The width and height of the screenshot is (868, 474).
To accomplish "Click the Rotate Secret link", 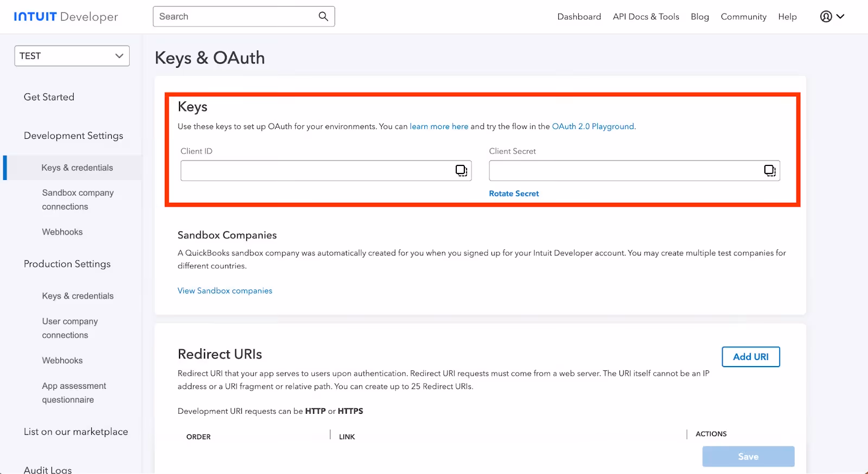I will tap(514, 194).
